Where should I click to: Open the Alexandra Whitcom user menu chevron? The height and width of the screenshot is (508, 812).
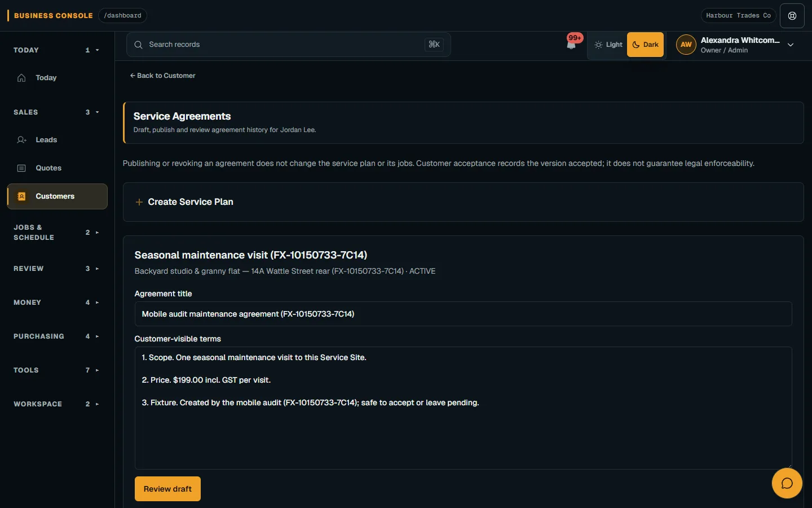pyautogui.click(x=791, y=45)
